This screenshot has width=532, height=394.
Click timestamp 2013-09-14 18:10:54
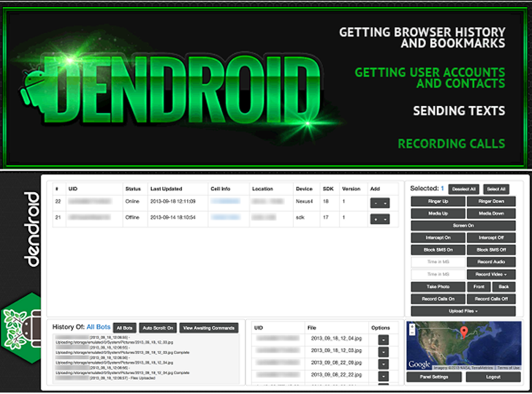click(x=173, y=217)
